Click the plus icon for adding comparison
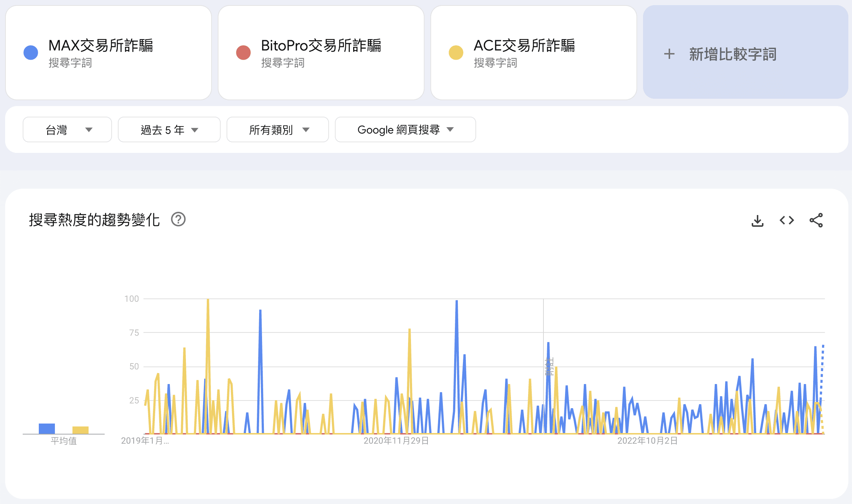 pos(669,54)
